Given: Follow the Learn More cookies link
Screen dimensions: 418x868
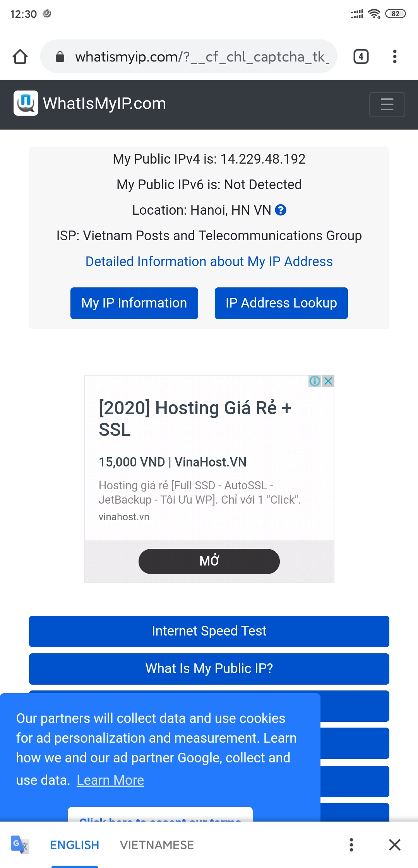Looking at the screenshot, I should (x=110, y=780).
